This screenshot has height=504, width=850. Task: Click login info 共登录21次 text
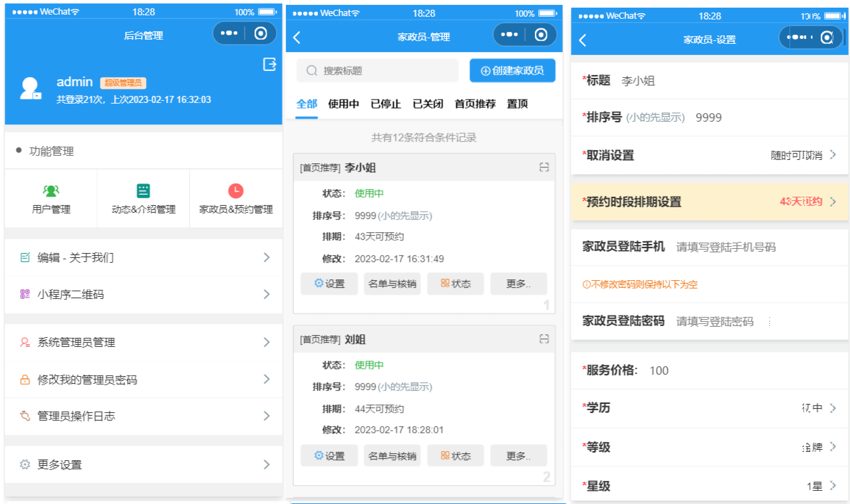click(134, 100)
